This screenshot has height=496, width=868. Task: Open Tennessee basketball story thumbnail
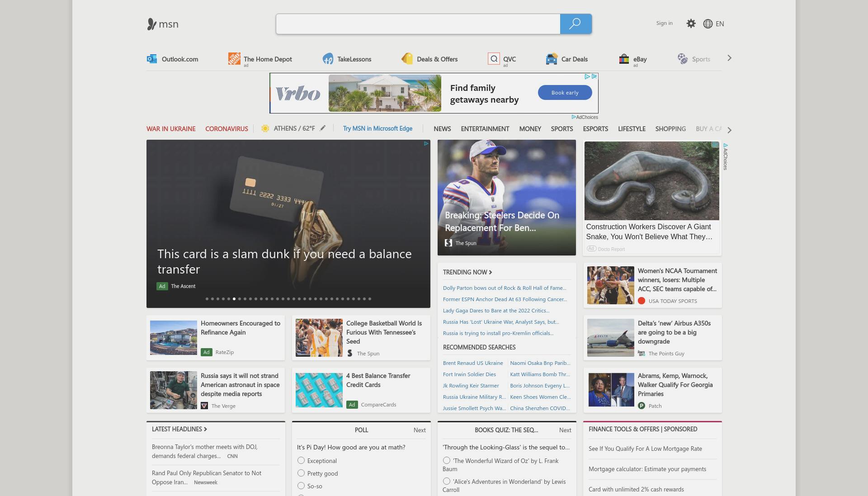click(319, 338)
